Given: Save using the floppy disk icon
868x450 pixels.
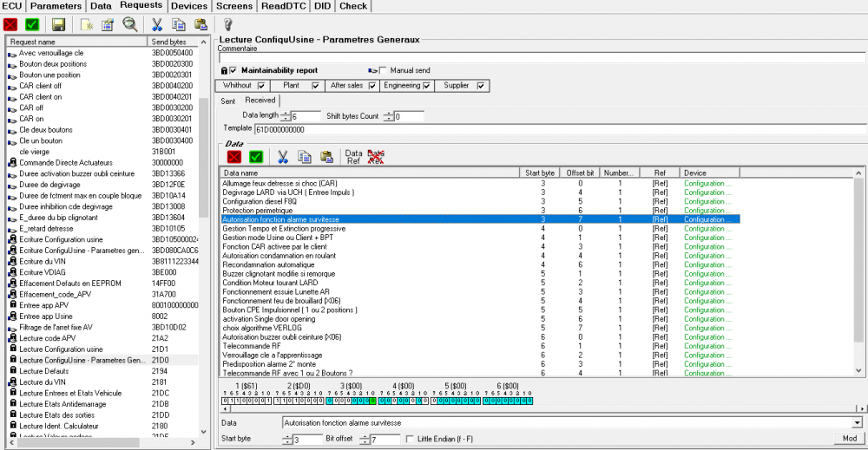Looking at the screenshot, I should coord(58,24).
